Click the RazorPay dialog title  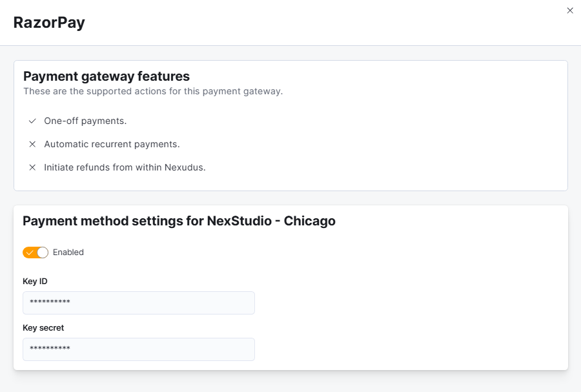[49, 23]
